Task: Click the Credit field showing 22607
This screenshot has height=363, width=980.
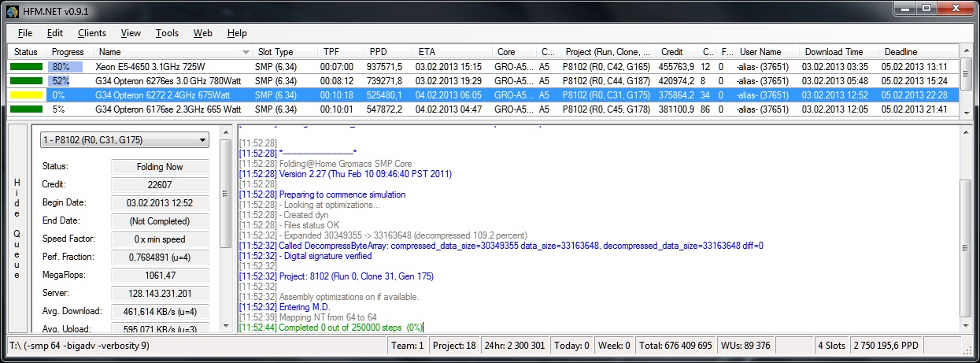Action: (x=161, y=185)
